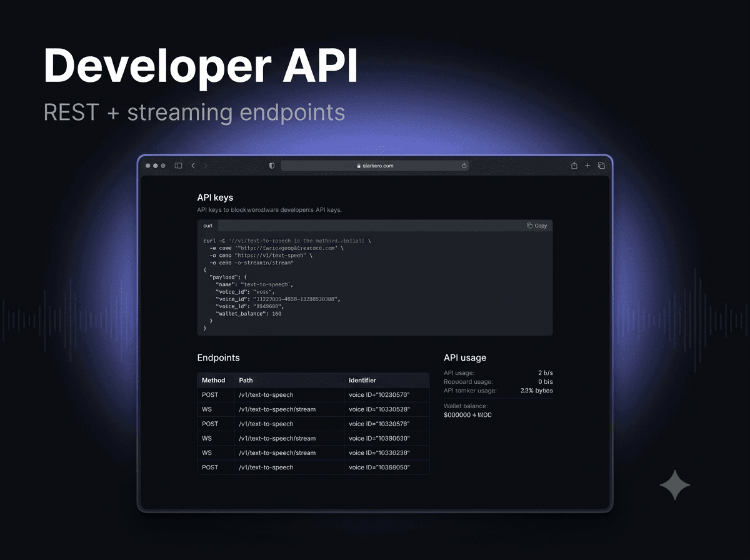750x560 pixels.
Task: Focus the browser address bar
Action: (375, 166)
